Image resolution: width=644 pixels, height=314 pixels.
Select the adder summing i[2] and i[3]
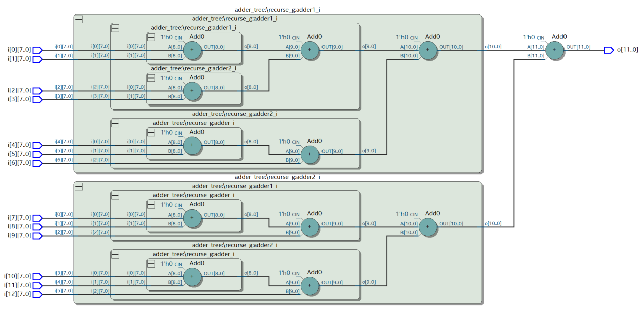[192, 91]
